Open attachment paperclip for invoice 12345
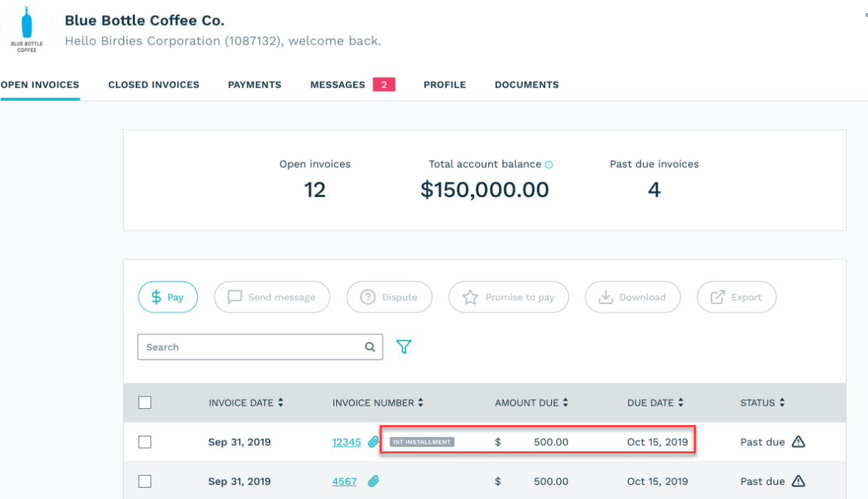The width and height of the screenshot is (868, 499). (x=374, y=442)
